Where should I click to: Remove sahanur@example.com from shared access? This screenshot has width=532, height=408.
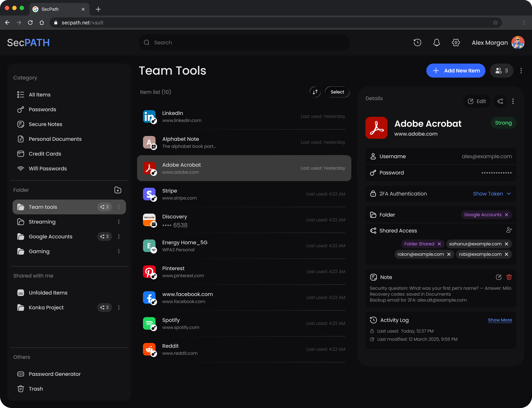(x=506, y=244)
